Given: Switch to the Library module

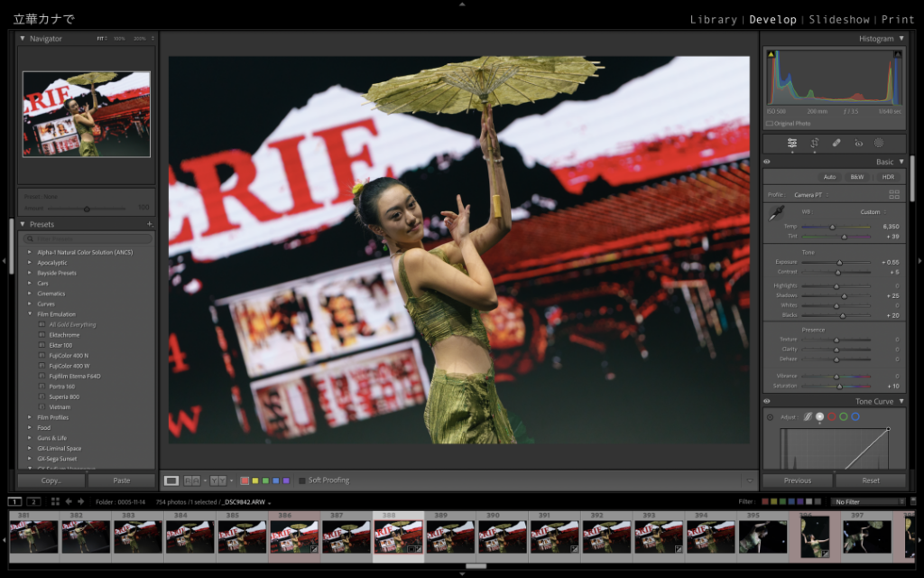Looking at the screenshot, I should [713, 20].
